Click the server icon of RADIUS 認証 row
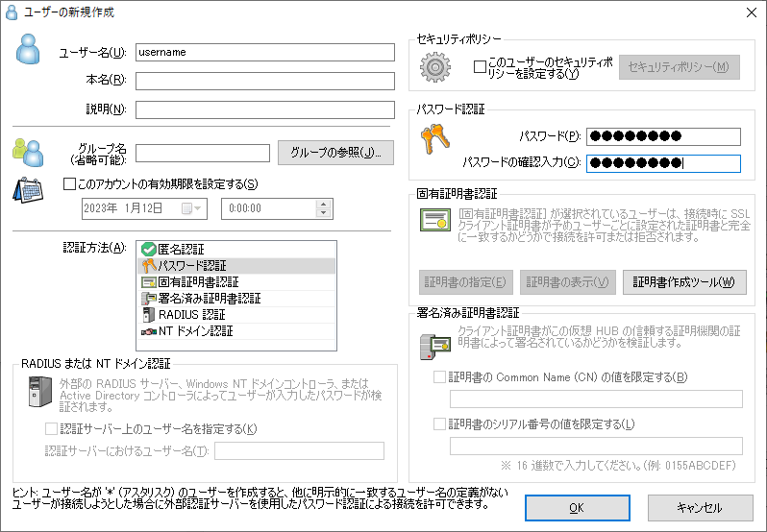Viewport: 767px width, 532px height. coord(148,315)
